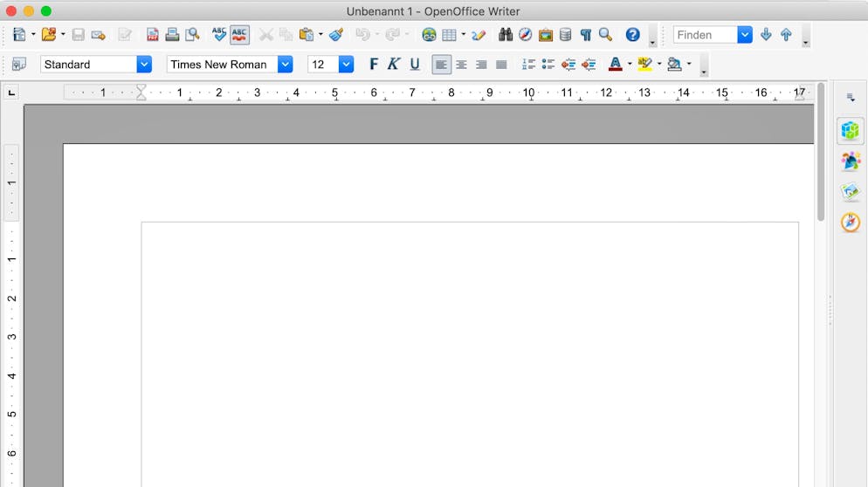Toggle Data Sources database icon
The width and height of the screenshot is (868, 487).
point(565,35)
